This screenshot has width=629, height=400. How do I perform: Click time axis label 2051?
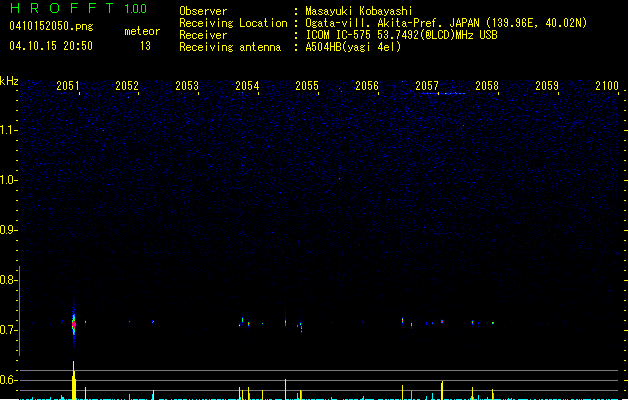[x=67, y=86]
